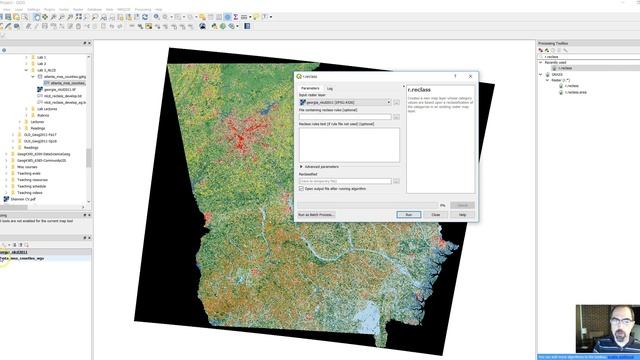Enable the Map Tips icon
640x360 pixels.
(x=256, y=17)
